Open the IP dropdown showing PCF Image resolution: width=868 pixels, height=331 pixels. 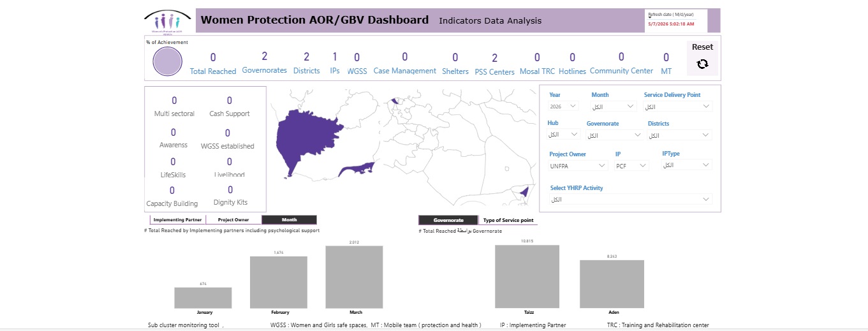click(631, 165)
